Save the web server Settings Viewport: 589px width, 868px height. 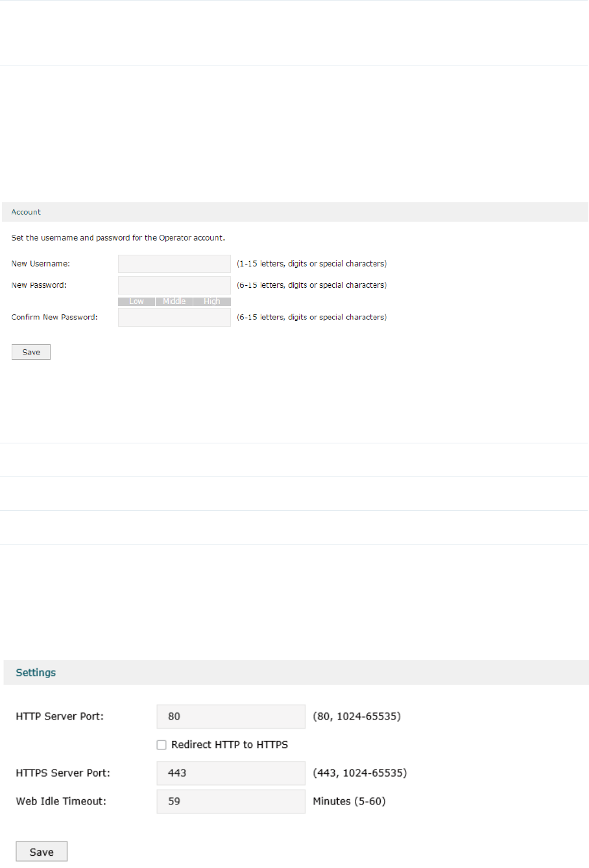[42, 852]
